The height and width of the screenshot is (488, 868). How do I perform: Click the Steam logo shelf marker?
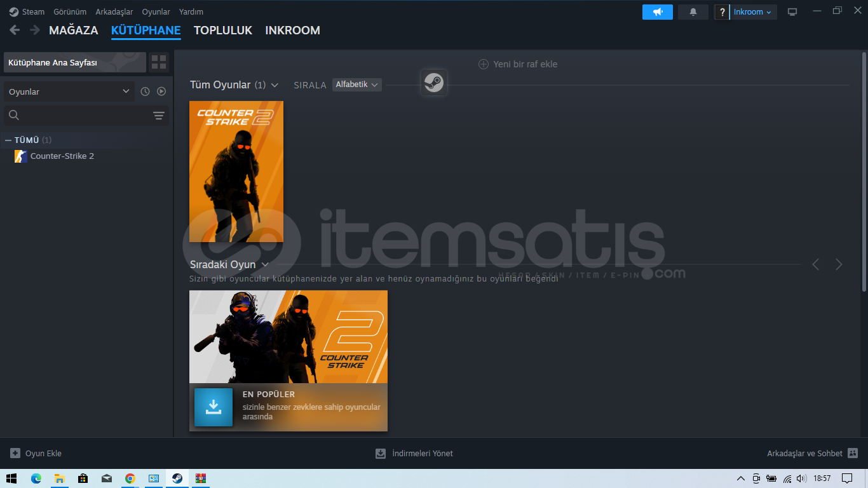coord(434,83)
